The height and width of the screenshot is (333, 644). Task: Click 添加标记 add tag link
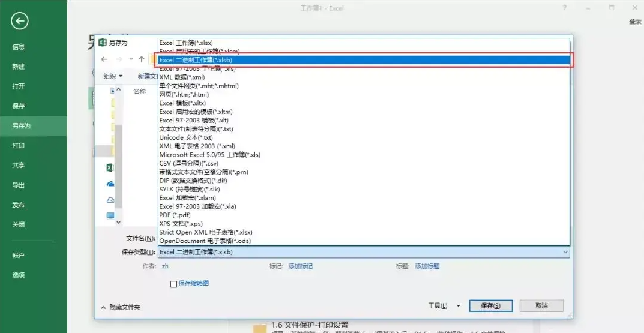[301, 266]
